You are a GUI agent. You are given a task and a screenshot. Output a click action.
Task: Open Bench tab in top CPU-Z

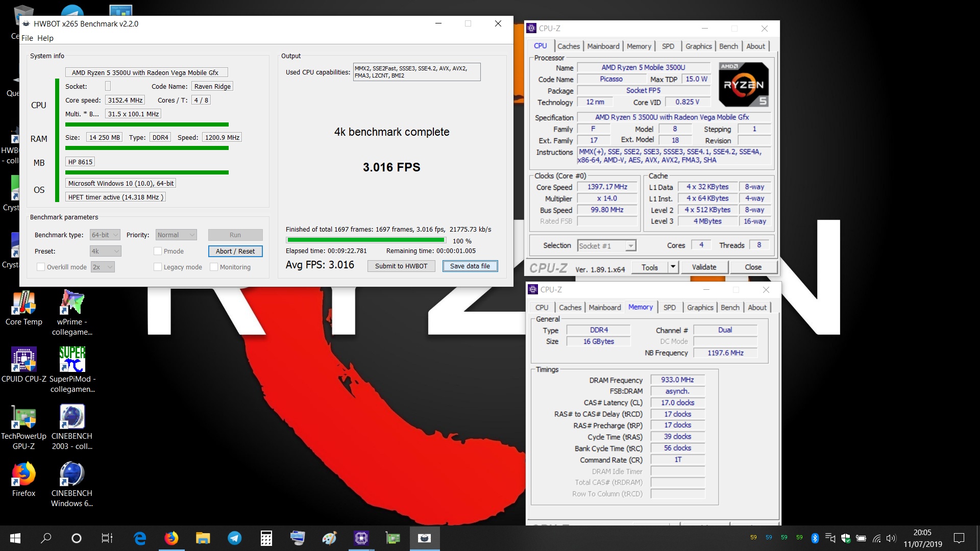(x=728, y=46)
